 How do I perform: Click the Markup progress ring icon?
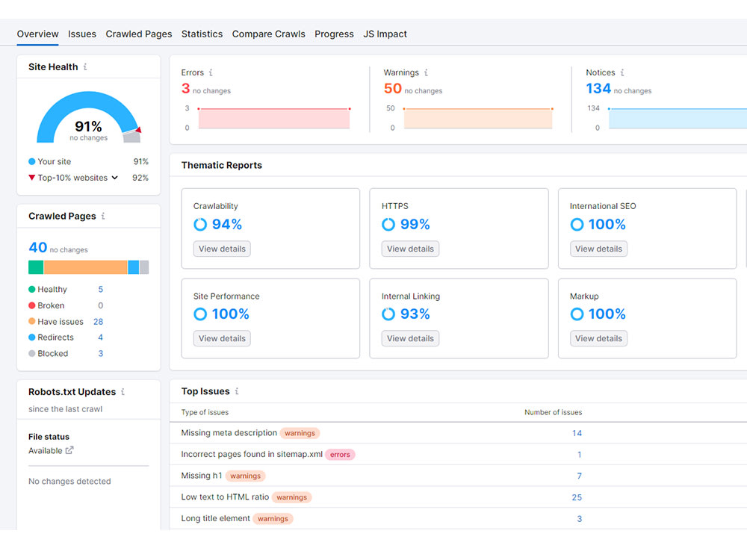pos(577,314)
